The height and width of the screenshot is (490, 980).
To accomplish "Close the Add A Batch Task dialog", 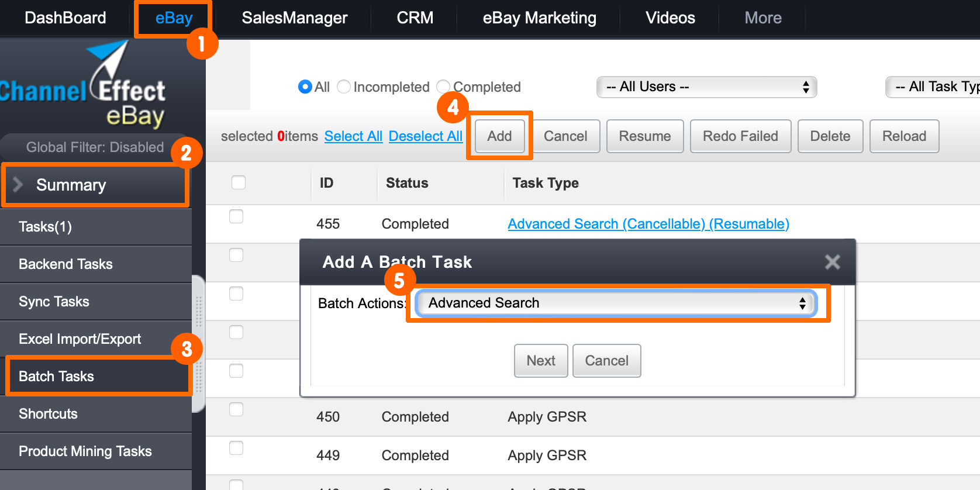I will (832, 262).
